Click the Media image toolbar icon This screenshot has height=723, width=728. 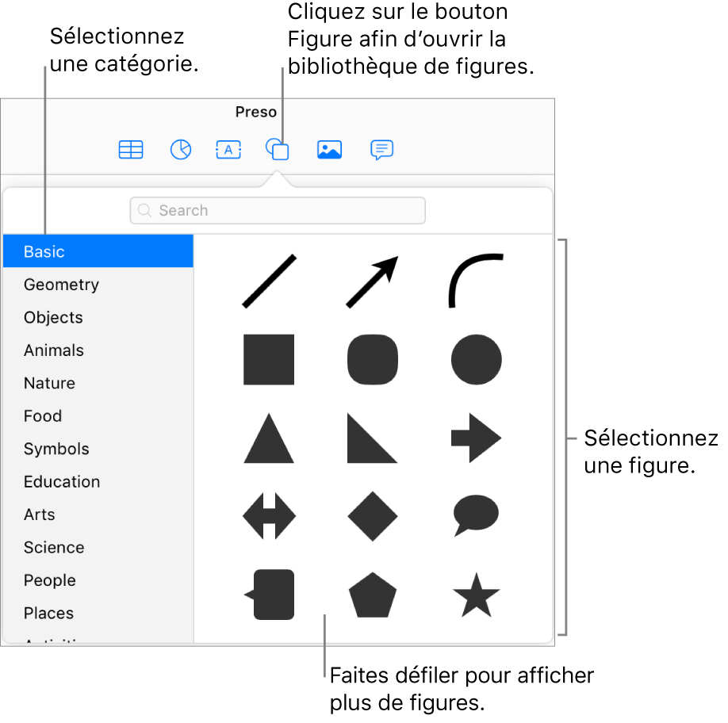pos(330,149)
